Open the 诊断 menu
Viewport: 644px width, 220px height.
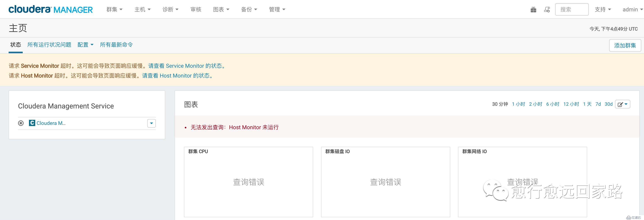170,10
